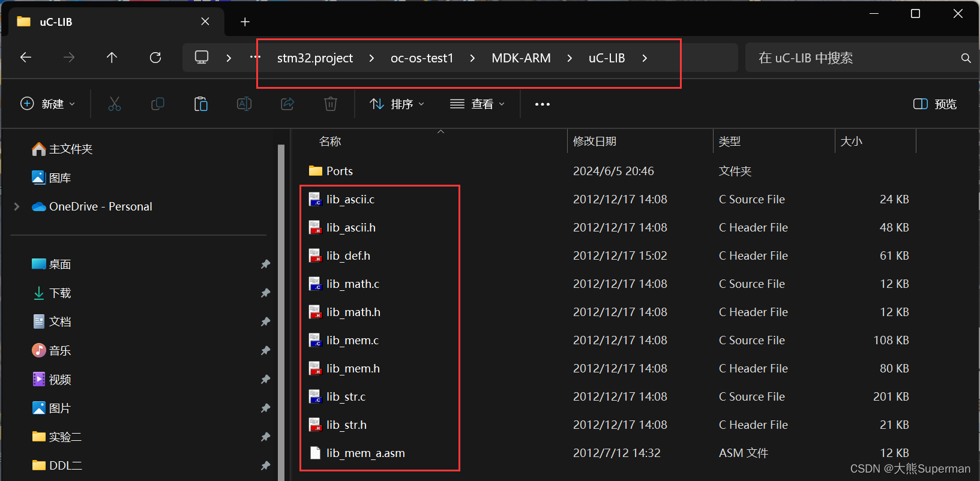This screenshot has width=980, height=481.
Task: Select file lib_mem.h
Action: (353, 368)
